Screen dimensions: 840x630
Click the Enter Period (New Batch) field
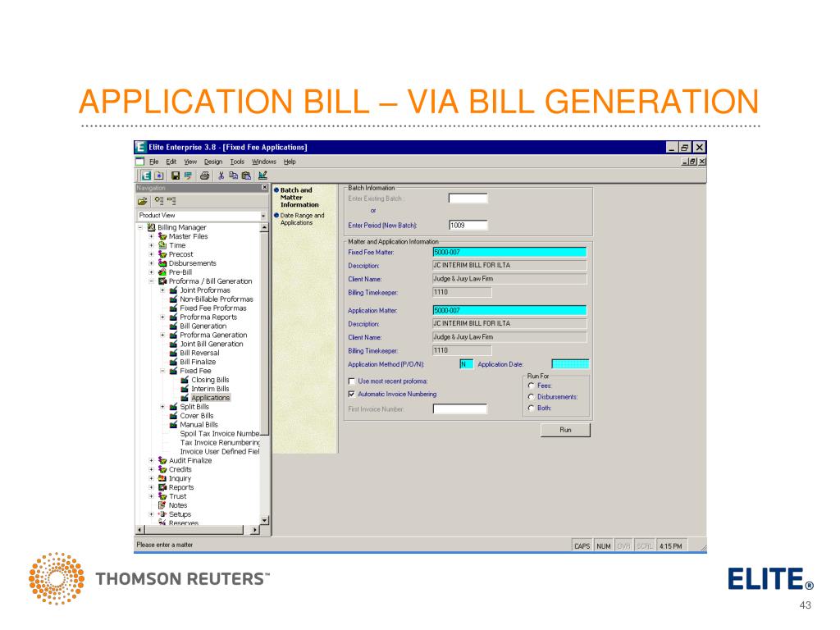tap(468, 225)
